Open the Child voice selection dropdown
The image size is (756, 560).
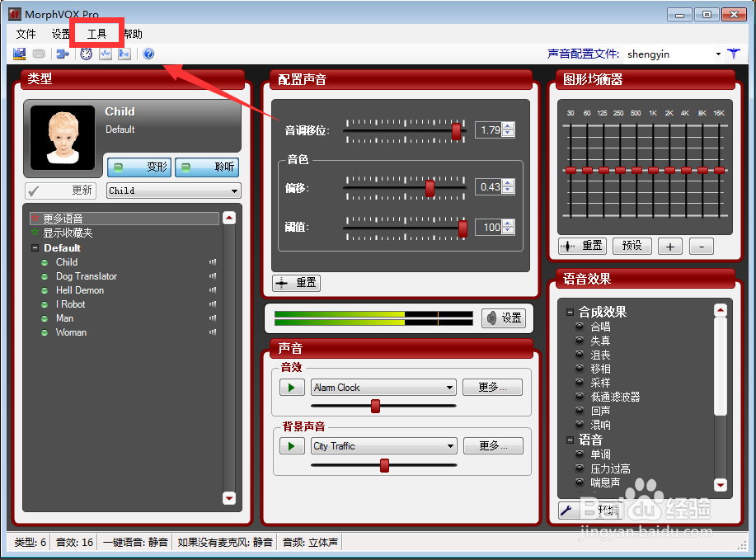pos(174,191)
